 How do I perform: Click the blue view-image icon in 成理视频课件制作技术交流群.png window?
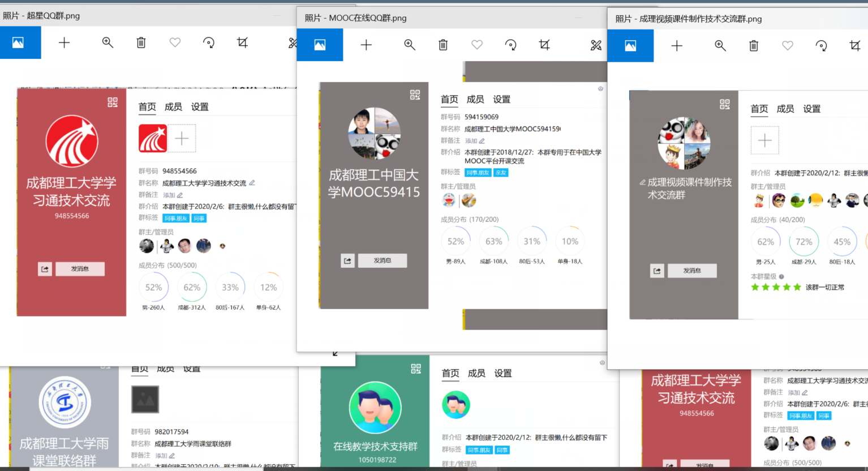point(630,46)
